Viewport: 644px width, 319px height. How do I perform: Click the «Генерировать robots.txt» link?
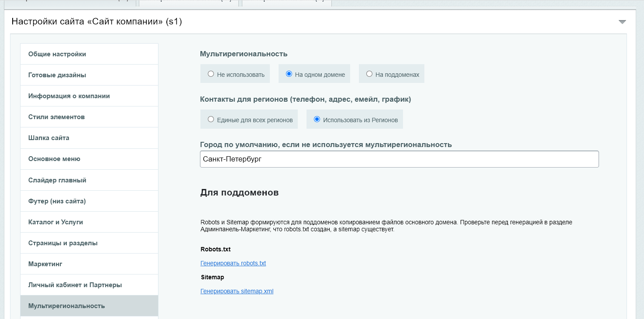point(233,263)
